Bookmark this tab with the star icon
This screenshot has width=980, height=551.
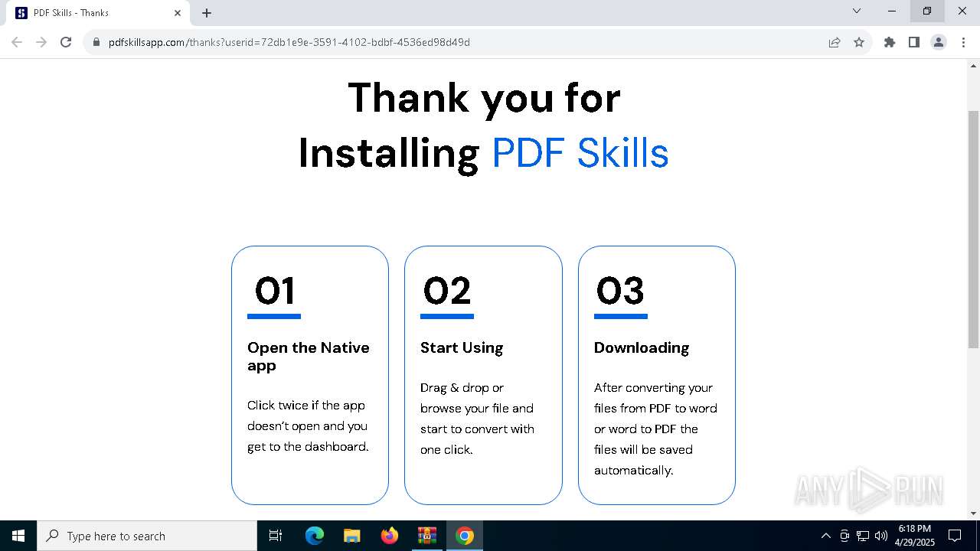(859, 42)
